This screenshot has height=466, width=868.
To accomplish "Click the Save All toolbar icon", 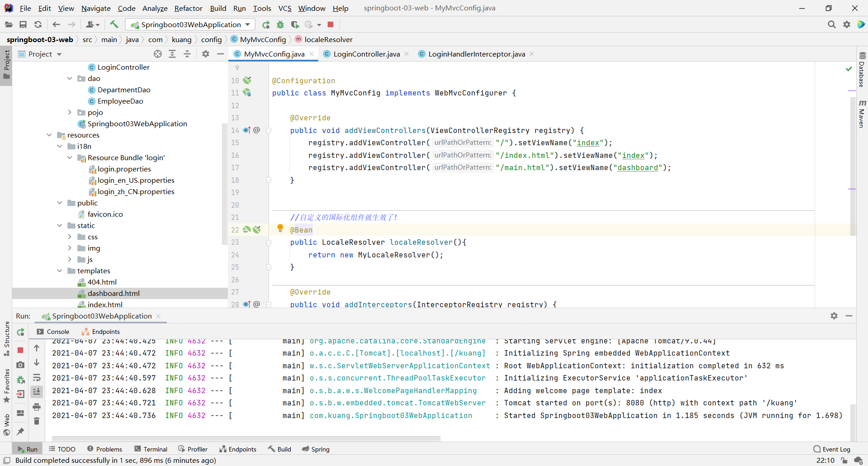I will tap(23, 24).
